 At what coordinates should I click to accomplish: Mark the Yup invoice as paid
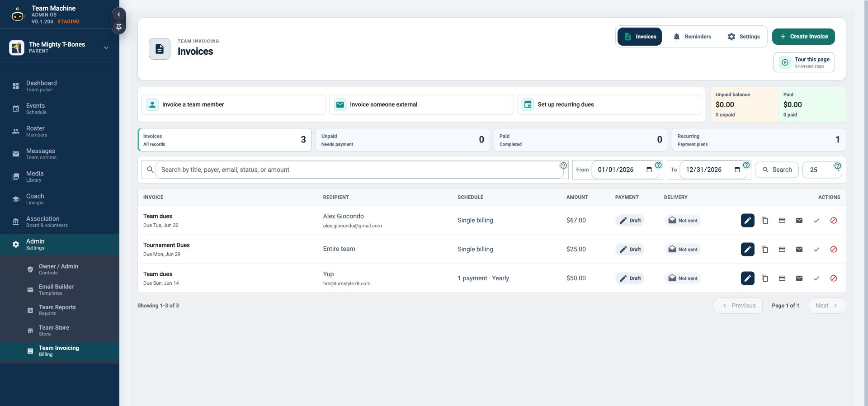[816, 278]
